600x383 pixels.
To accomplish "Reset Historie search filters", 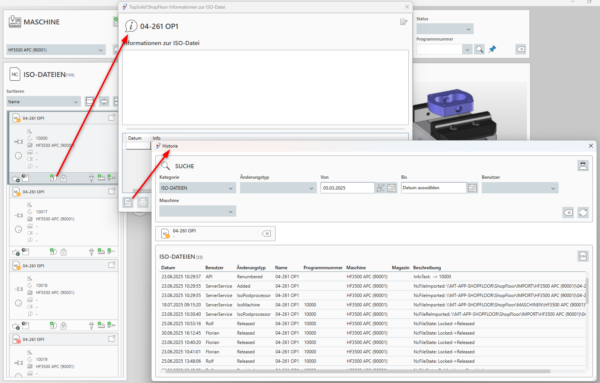I will (x=568, y=212).
